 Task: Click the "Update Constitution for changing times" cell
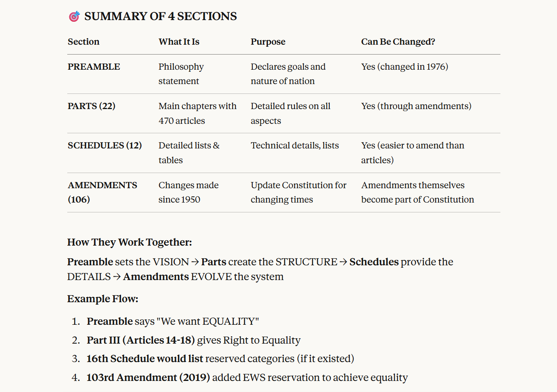pos(298,192)
